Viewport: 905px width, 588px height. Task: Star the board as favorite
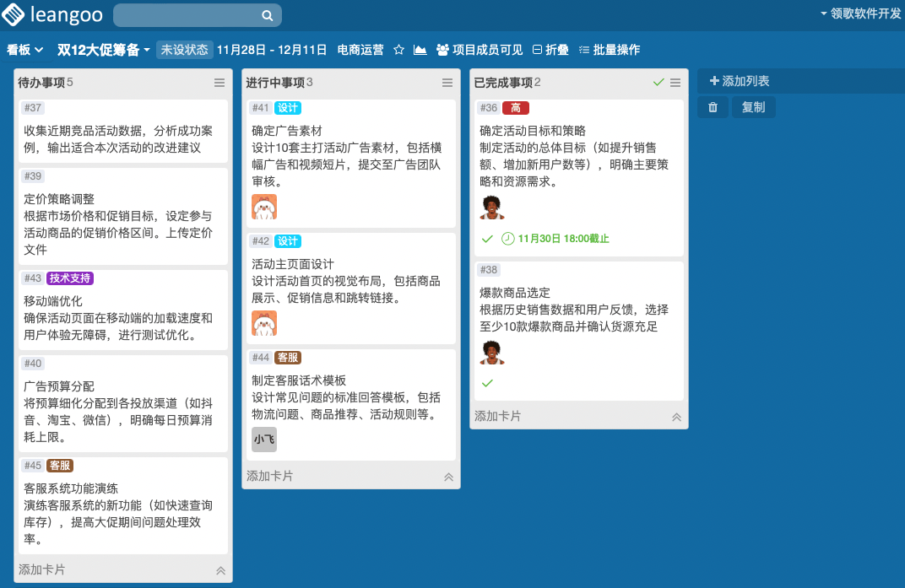point(398,50)
